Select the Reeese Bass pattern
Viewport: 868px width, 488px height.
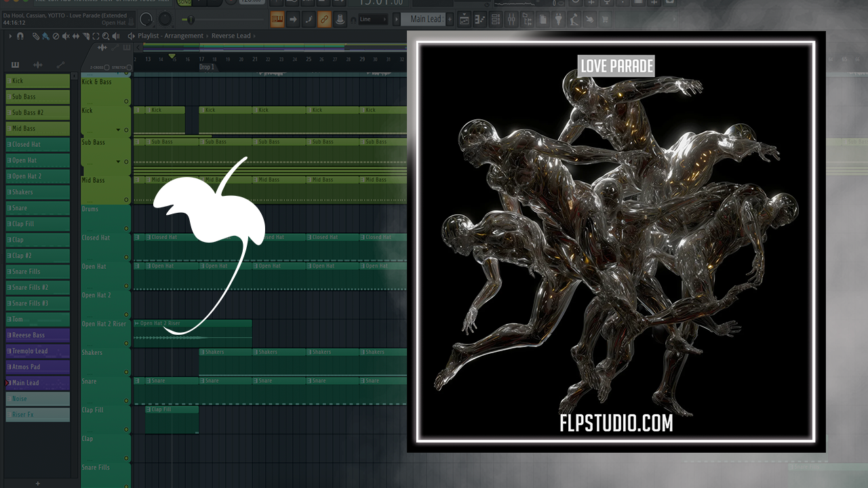coord(37,335)
